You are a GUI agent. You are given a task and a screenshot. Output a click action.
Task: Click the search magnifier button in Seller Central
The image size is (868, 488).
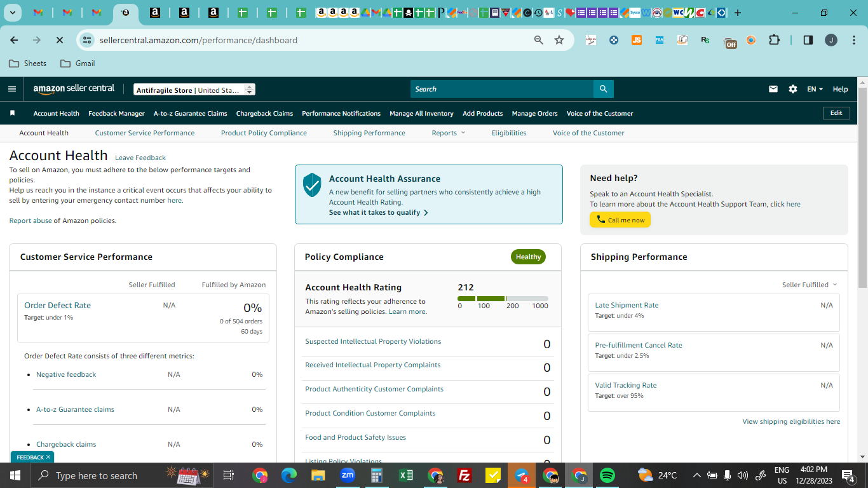pos(603,89)
